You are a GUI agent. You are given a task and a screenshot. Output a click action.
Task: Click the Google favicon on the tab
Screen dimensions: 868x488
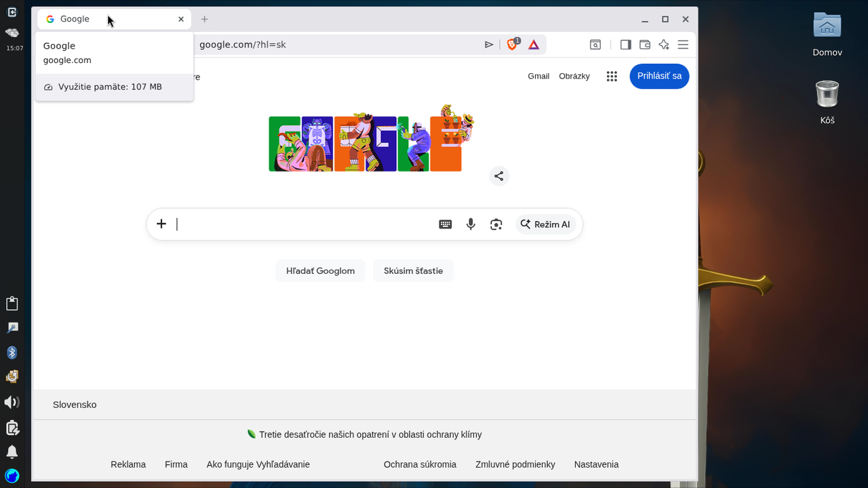tap(50, 19)
